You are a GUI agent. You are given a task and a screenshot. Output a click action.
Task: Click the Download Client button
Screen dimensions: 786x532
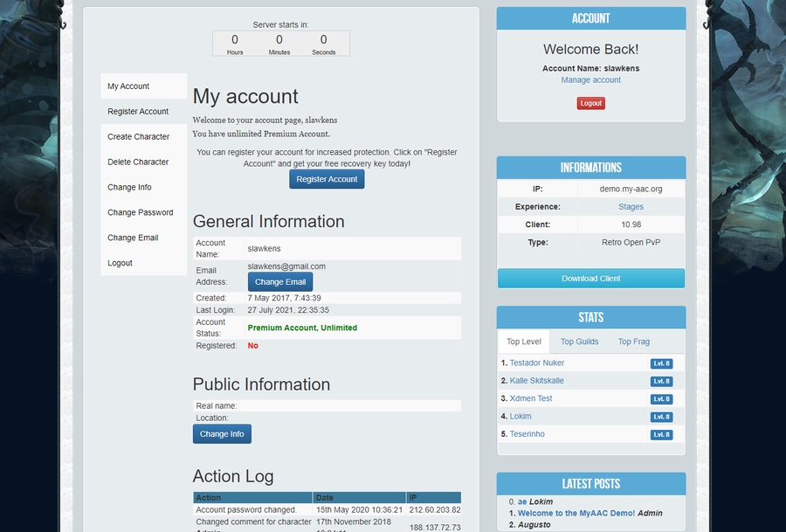coord(590,279)
